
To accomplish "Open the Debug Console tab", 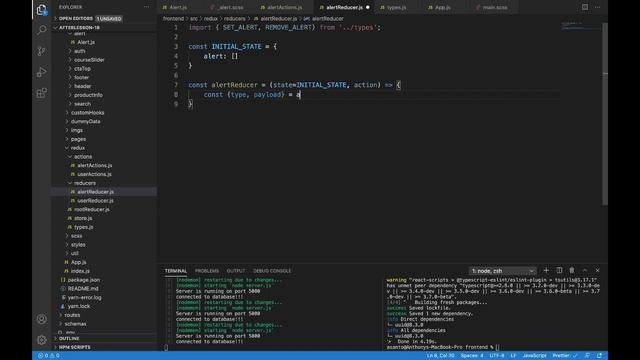I will [x=272, y=271].
